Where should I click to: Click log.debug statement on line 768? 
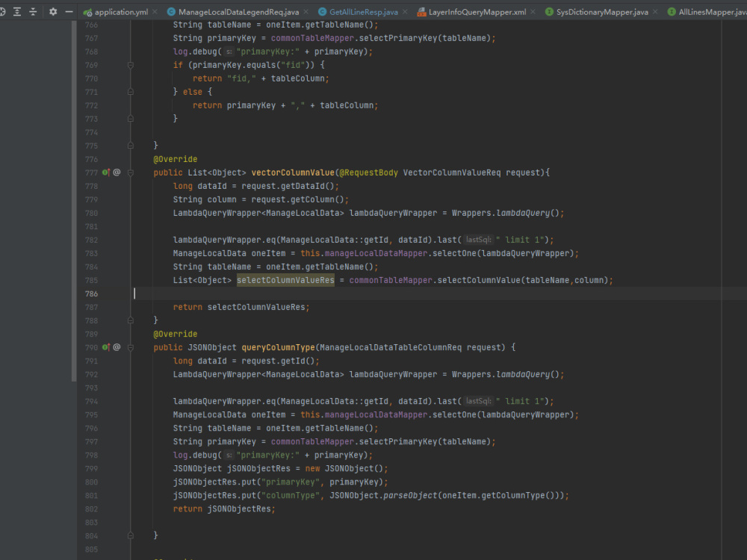coord(273,52)
